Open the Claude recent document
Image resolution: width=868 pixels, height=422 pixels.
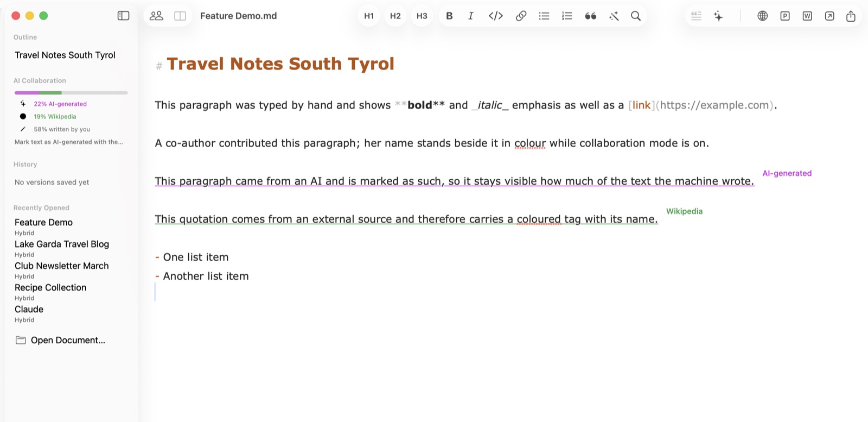point(29,309)
